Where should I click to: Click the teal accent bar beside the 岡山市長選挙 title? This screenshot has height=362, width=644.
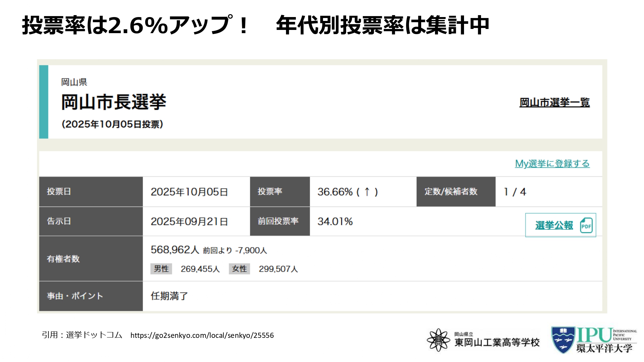[x=44, y=102]
